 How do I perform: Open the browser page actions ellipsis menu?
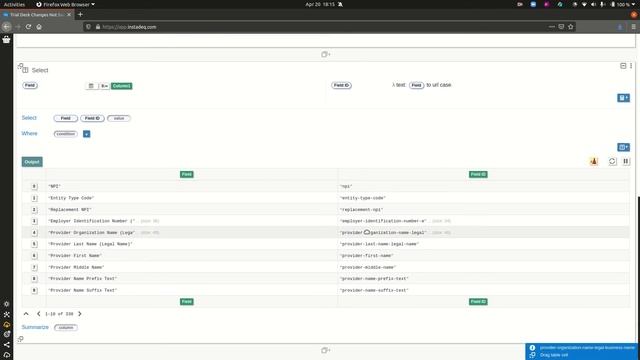click(x=552, y=27)
